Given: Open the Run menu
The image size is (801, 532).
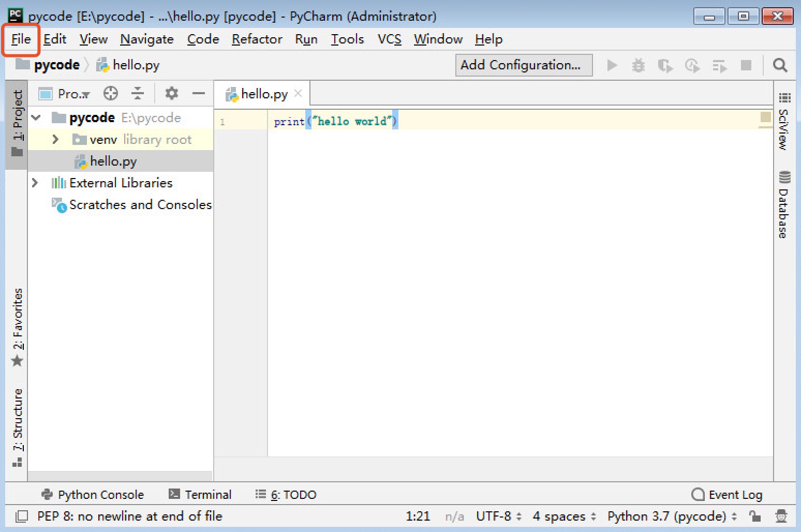Looking at the screenshot, I should 306,39.
